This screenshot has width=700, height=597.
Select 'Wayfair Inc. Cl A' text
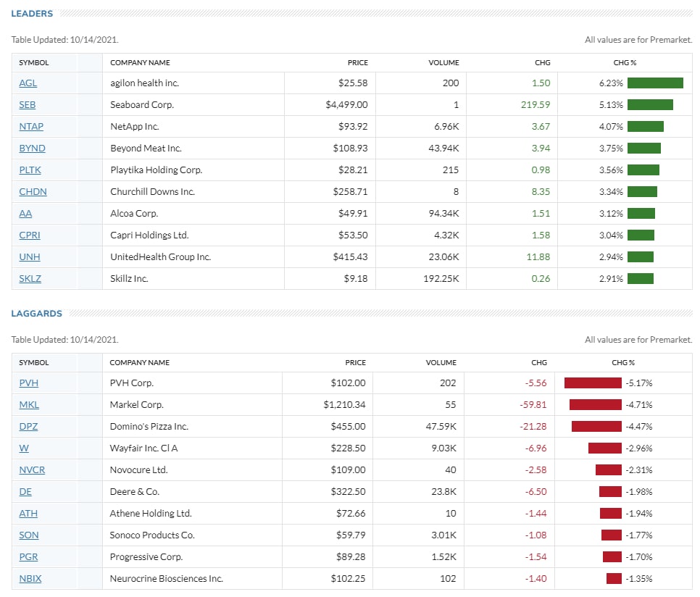pyautogui.click(x=143, y=448)
